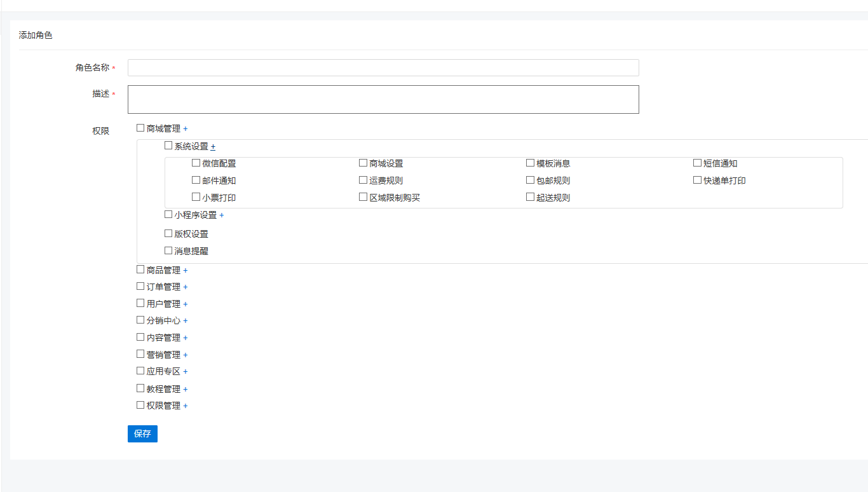868x492 pixels.
Task: Check the 微信配置 checkbox
Action: point(196,163)
